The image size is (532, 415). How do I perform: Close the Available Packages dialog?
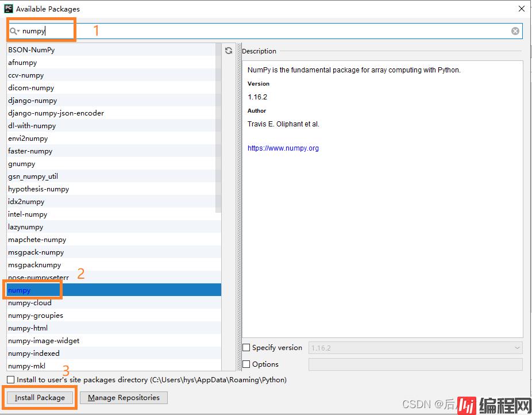522,9
